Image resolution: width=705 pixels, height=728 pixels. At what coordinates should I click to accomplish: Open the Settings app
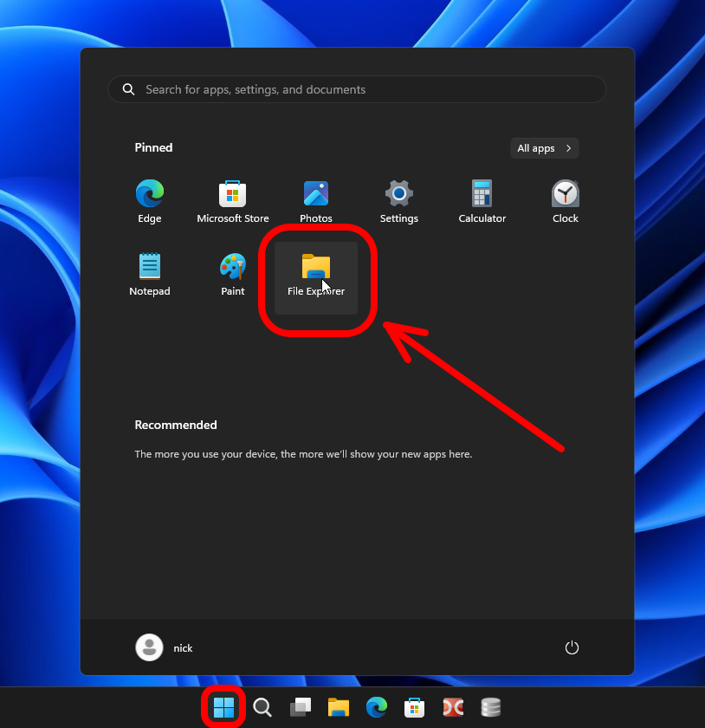point(399,202)
